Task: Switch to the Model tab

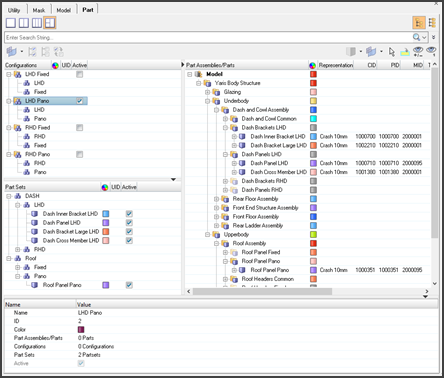Action: 63,10
